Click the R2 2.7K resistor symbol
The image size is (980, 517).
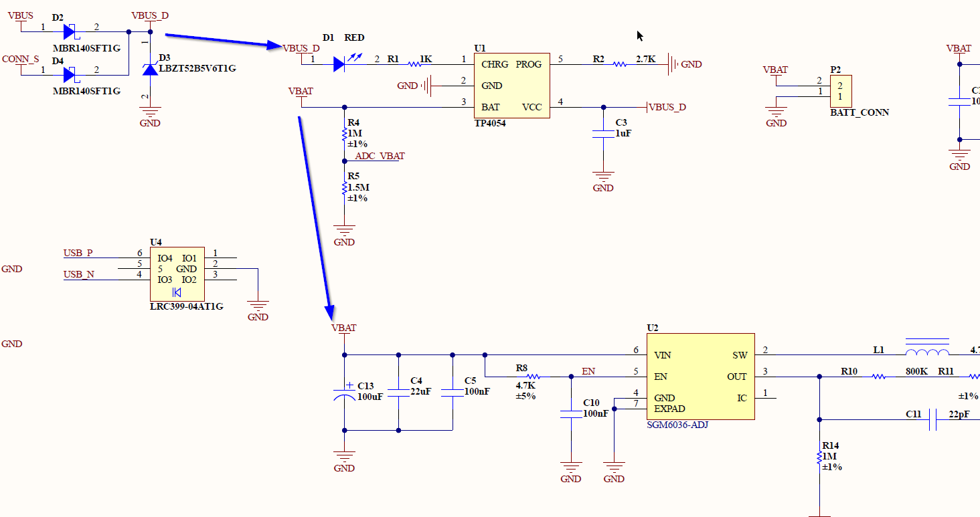(620, 64)
